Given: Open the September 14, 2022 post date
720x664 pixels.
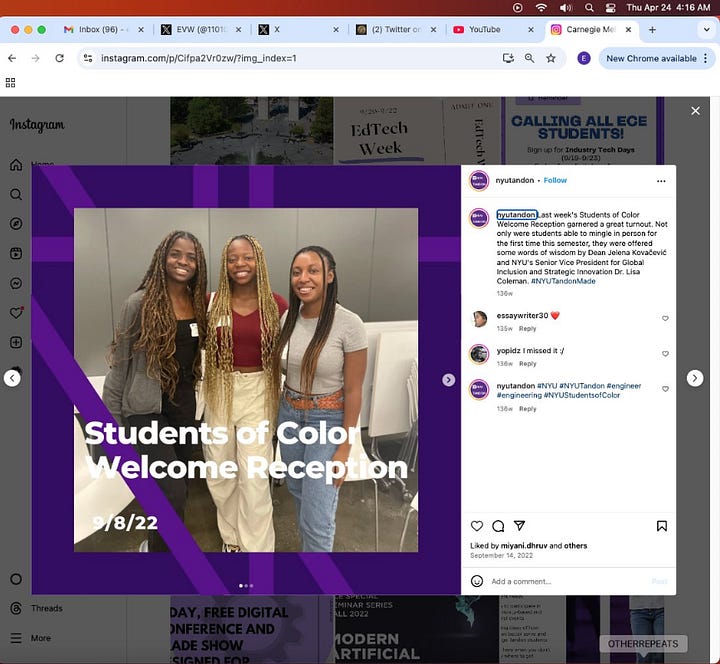Looking at the screenshot, I should coord(501,555).
